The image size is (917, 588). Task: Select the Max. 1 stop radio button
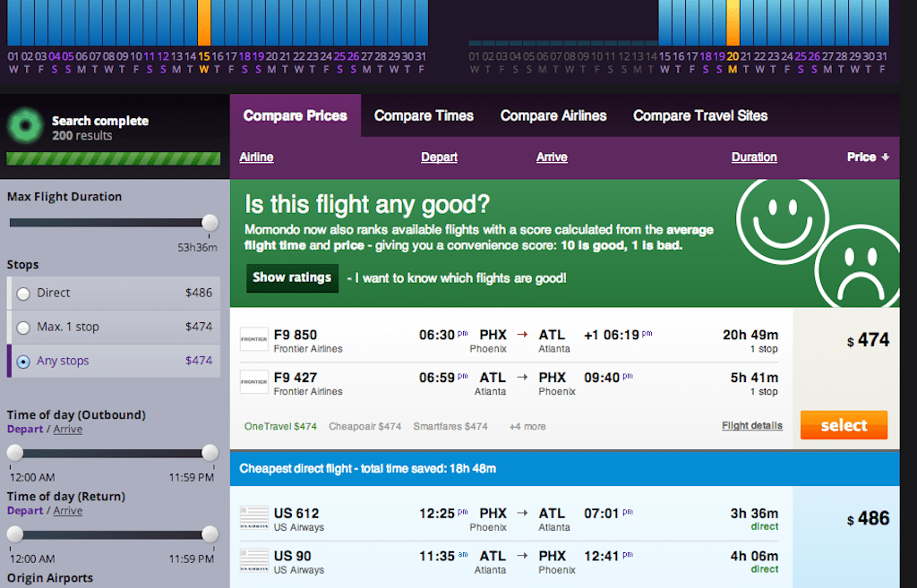(x=23, y=328)
